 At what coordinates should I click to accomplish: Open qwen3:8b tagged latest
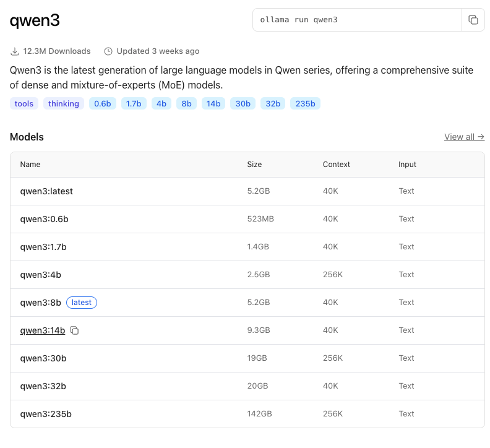[40, 303]
